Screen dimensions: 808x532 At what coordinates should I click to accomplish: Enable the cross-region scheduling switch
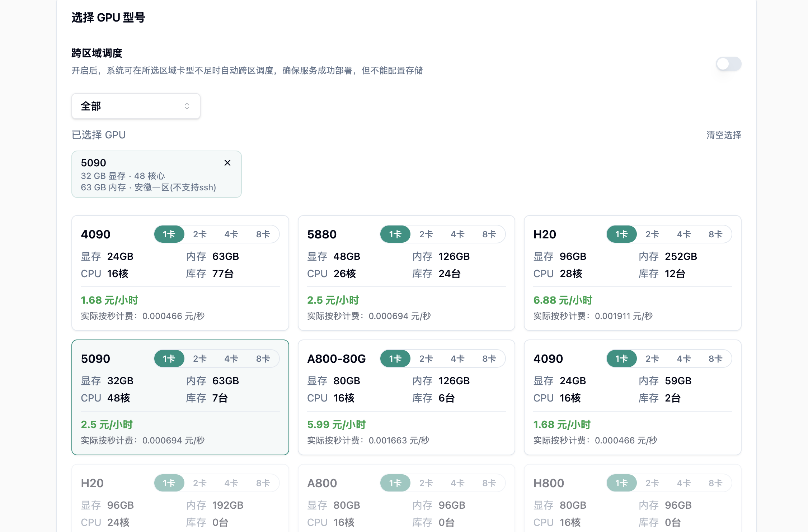pos(728,64)
